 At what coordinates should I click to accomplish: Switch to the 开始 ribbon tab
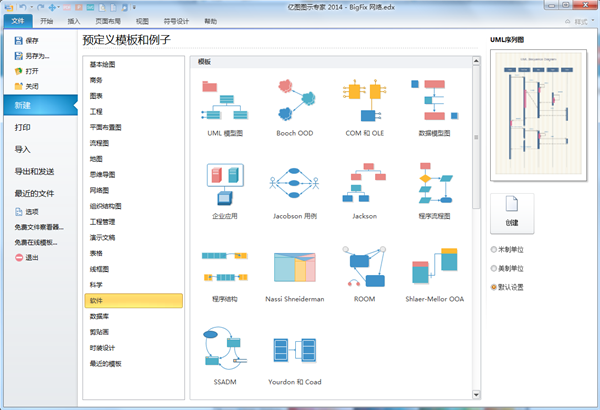pos(47,21)
